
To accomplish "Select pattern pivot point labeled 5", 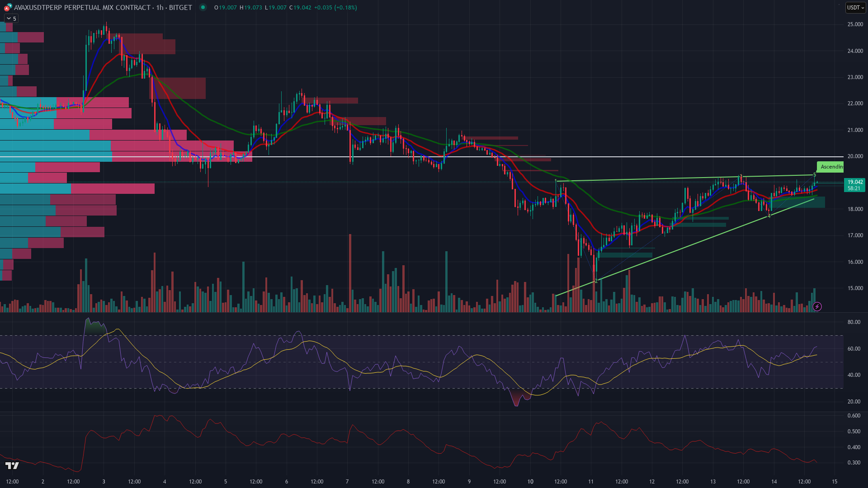I will coord(815,175).
